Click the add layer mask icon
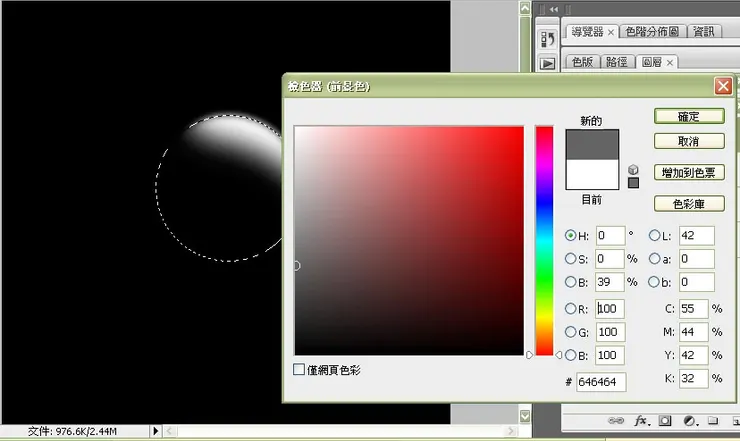Screen dimensions: 740x441 point(665,420)
